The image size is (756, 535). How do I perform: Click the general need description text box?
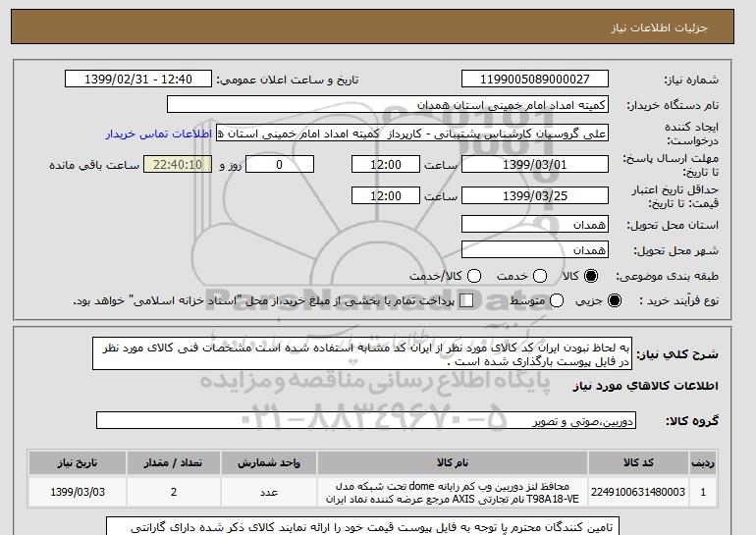coord(362,353)
